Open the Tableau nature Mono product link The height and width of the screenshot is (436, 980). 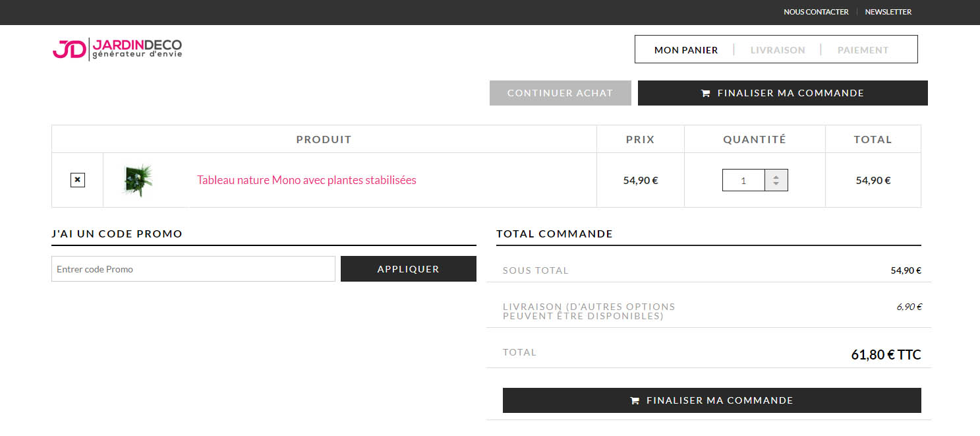click(306, 180)
